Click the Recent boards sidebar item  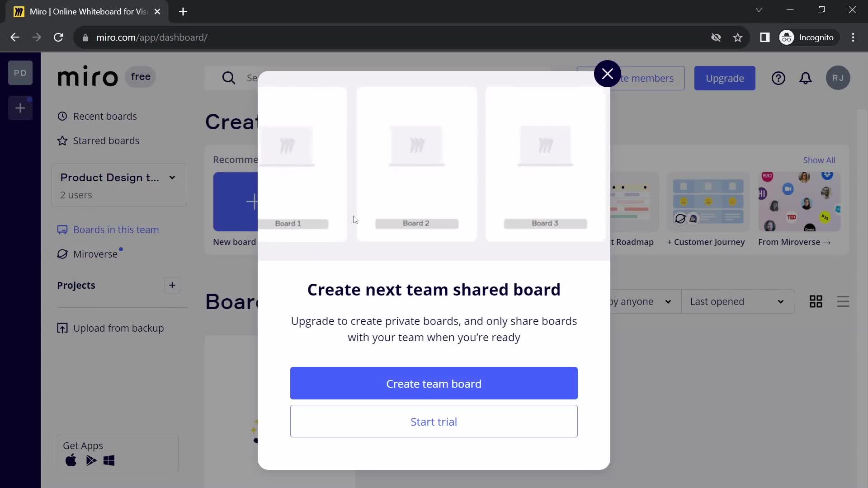[105, 116]
